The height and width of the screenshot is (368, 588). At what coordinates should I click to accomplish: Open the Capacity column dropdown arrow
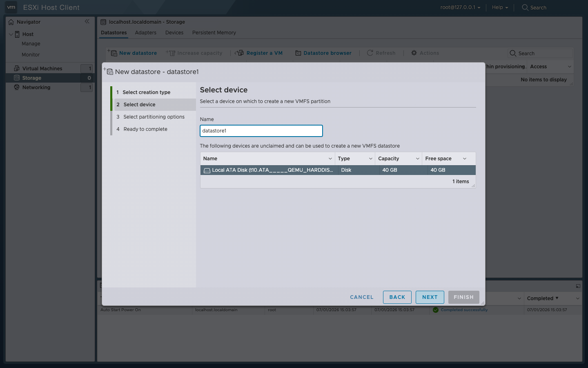point(417,159)
